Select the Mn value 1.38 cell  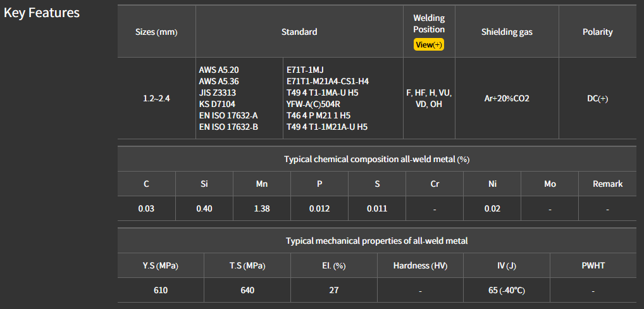(262, 208)
